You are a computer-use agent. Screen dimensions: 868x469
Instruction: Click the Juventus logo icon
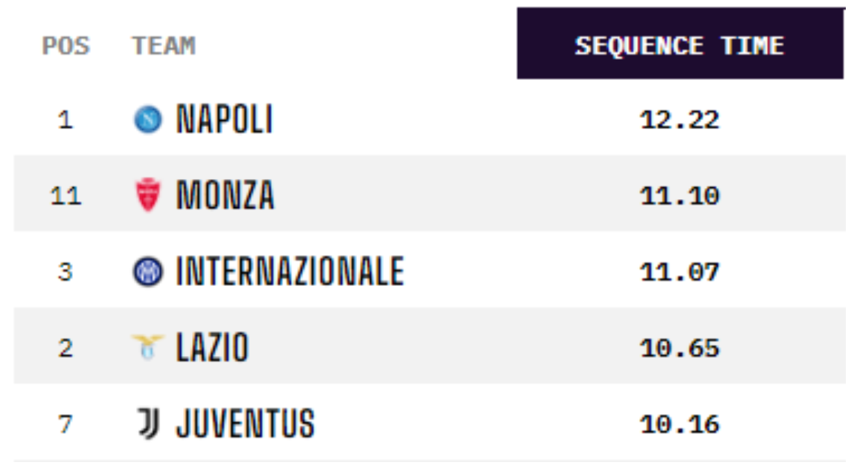148,423
